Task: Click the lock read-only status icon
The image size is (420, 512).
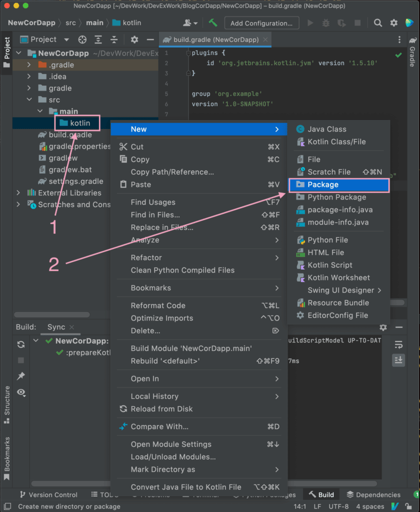Action: click(408, 506)
